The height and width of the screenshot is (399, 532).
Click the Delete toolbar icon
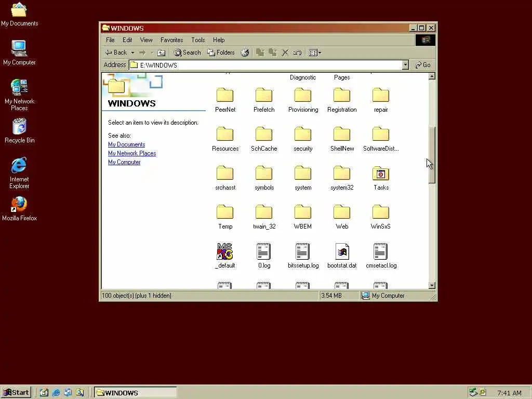(285, 52)
